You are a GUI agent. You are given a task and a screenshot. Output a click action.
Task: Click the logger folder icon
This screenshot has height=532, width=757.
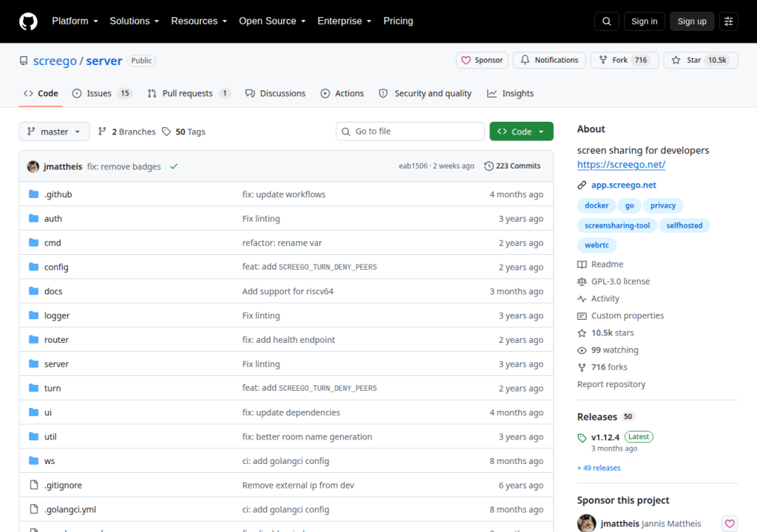point(33,316)
